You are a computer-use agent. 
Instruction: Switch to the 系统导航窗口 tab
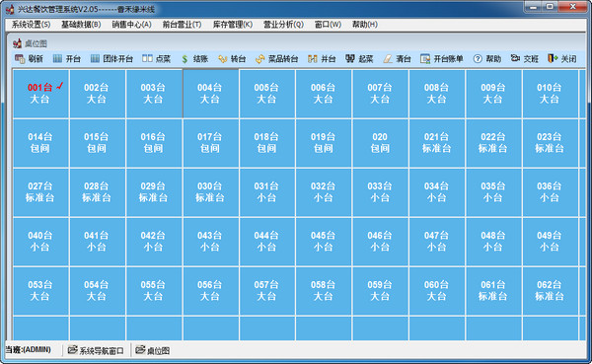(x=96, y=350)
